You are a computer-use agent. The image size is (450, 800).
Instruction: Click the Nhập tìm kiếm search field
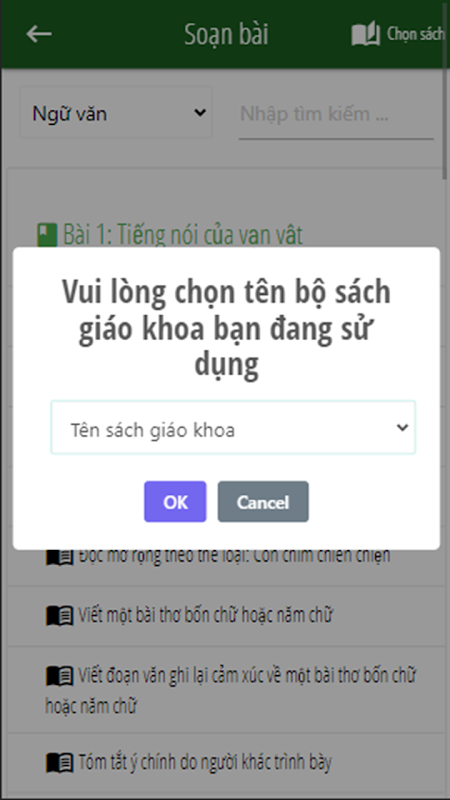pos(336,113)
